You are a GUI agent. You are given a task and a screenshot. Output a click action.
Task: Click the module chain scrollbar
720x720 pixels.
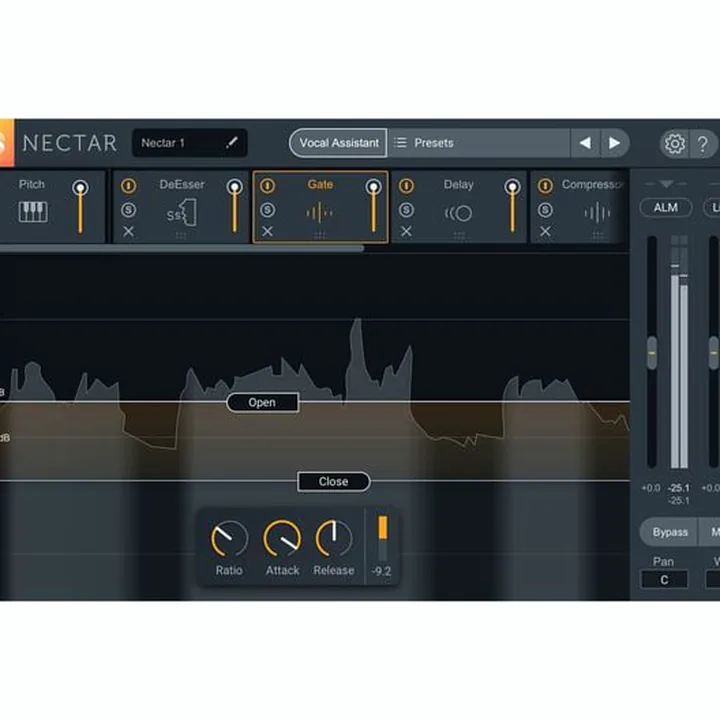click(182, 248)
